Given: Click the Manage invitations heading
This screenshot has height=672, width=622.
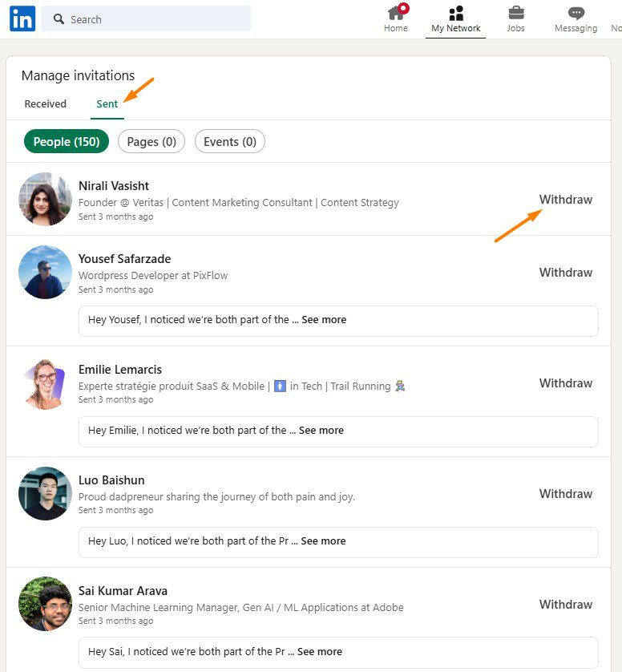Looking at the screenshot, I should tap(78, 75).
